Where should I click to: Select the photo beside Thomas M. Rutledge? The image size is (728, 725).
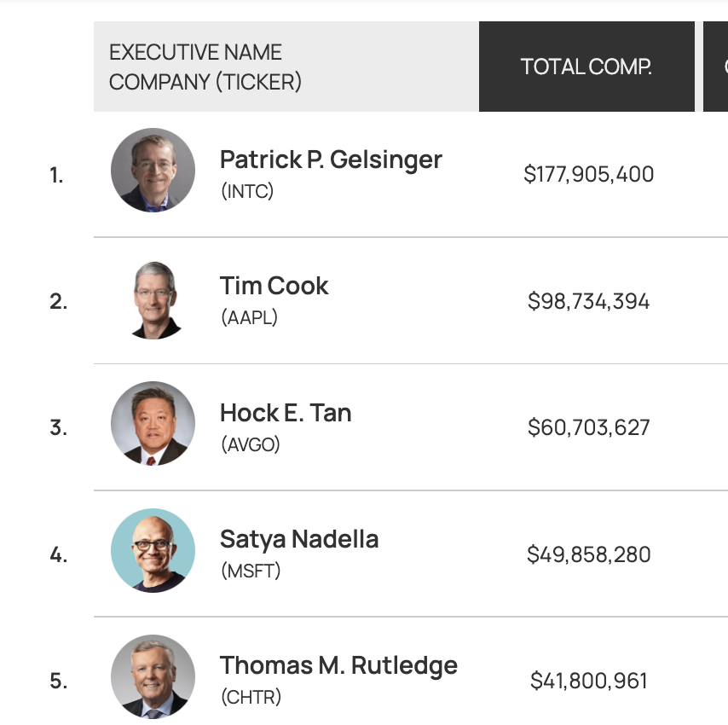(153, 677)
